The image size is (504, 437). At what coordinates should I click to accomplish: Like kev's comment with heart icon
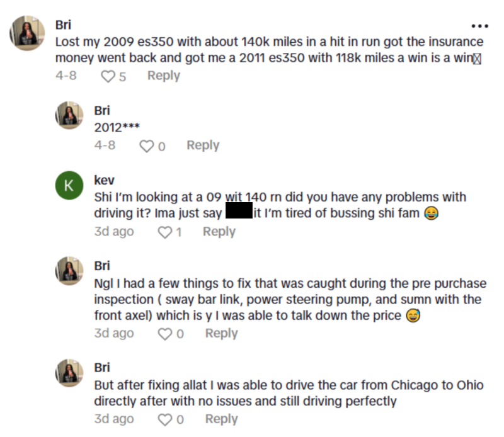(x=165, y=232)
